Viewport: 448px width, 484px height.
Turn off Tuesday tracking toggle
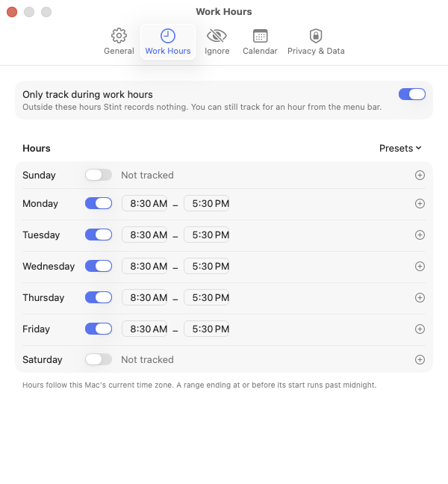point(99,235)
